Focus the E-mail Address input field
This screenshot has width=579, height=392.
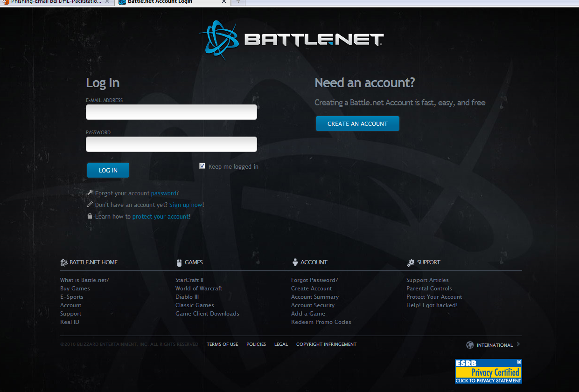(x=171, y=112)
